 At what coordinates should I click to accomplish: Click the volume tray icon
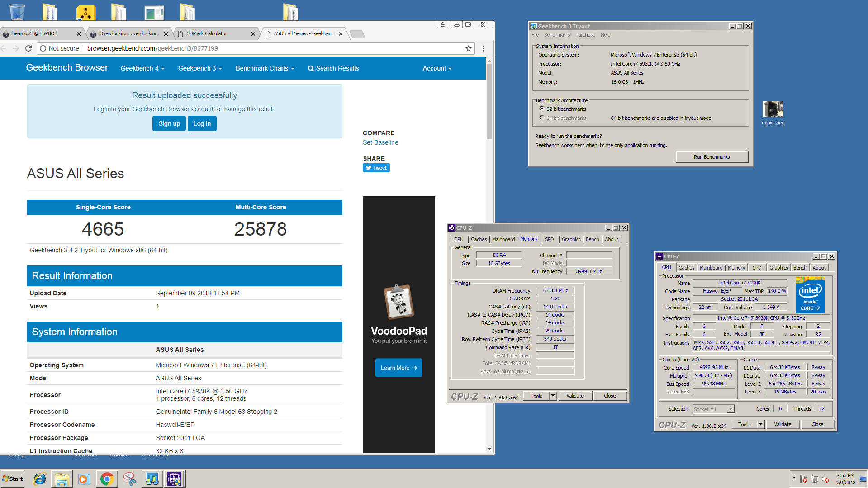pyautogui.click(x=825, y=479)
